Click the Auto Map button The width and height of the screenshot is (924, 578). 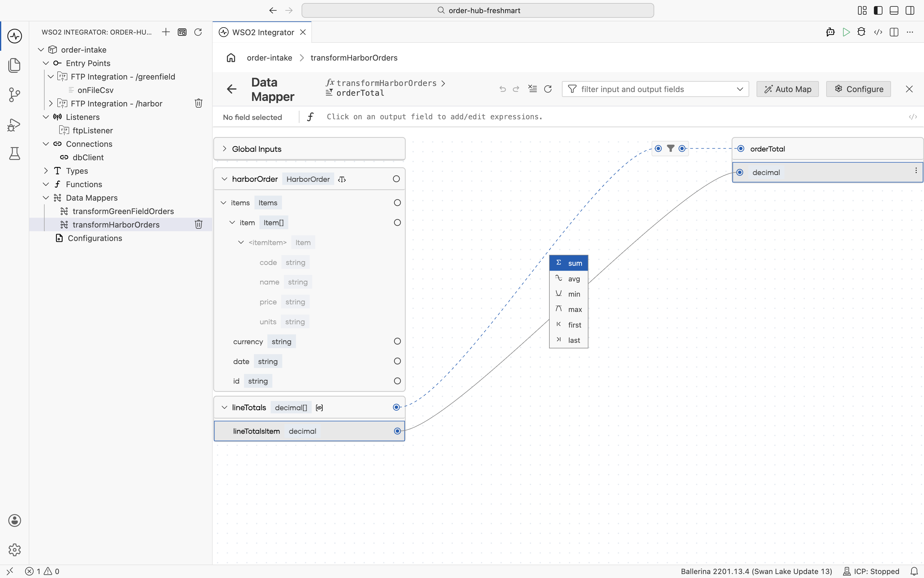pos(787,89)
